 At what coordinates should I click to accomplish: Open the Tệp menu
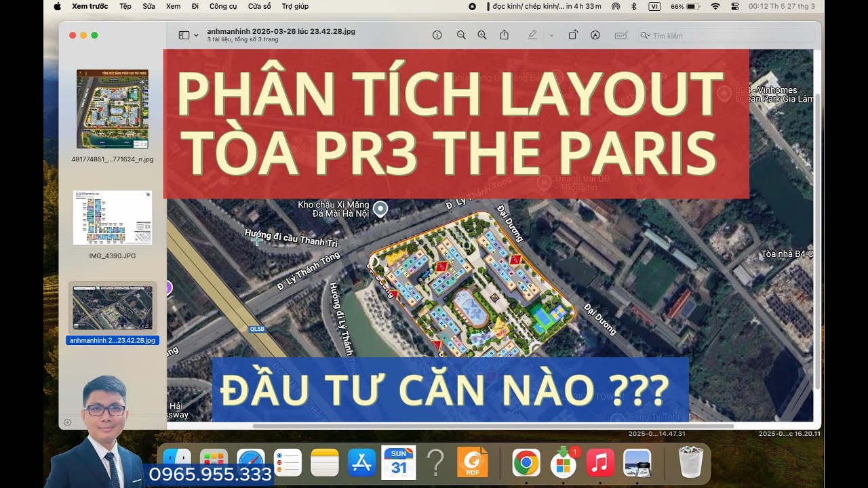pos(125,6)
